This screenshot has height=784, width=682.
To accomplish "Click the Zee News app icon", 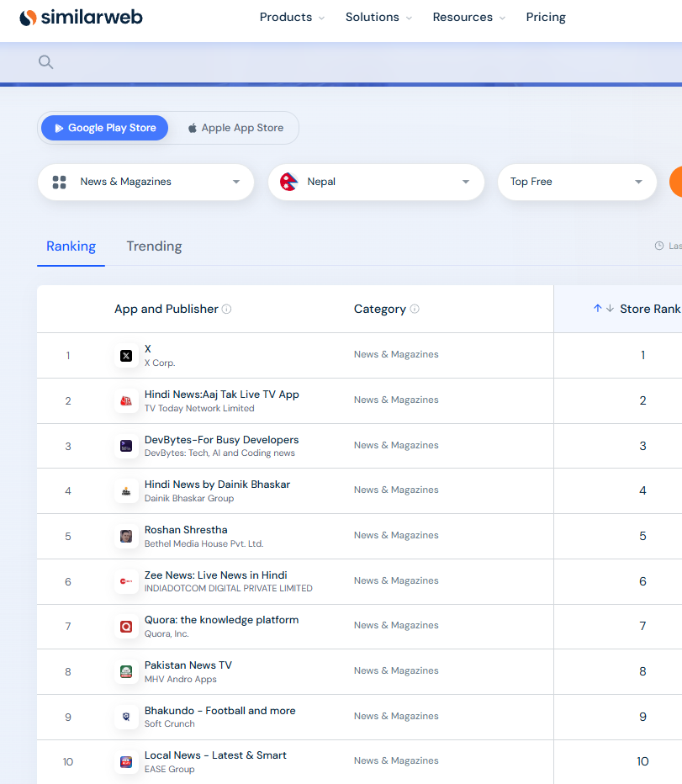I will coord(126,581).
